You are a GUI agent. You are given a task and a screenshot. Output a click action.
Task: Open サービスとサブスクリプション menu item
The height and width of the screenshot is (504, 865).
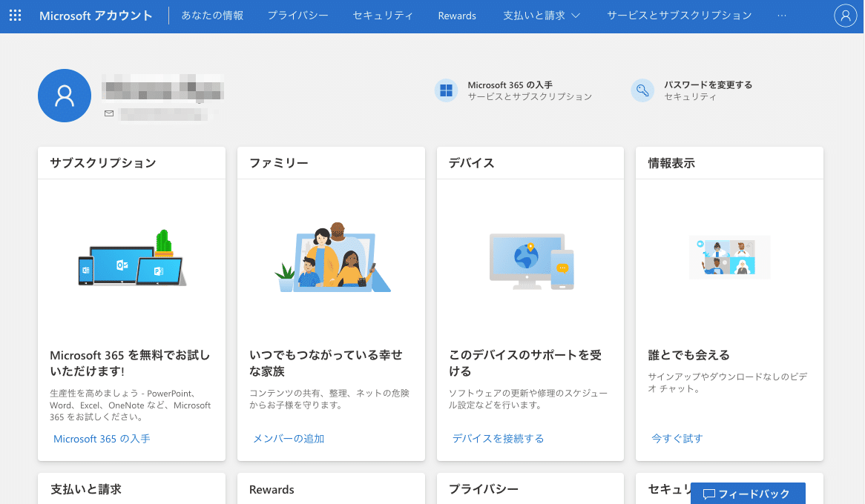679,16
